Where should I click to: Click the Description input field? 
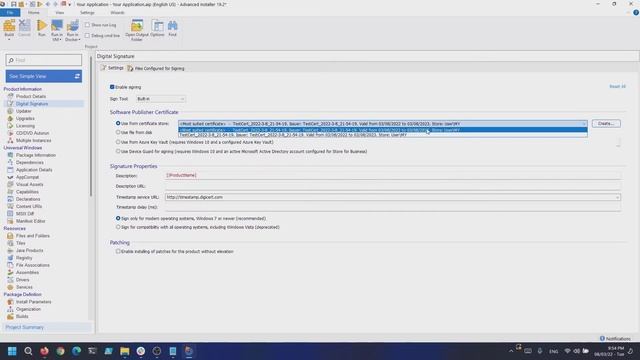pos(393,176)
